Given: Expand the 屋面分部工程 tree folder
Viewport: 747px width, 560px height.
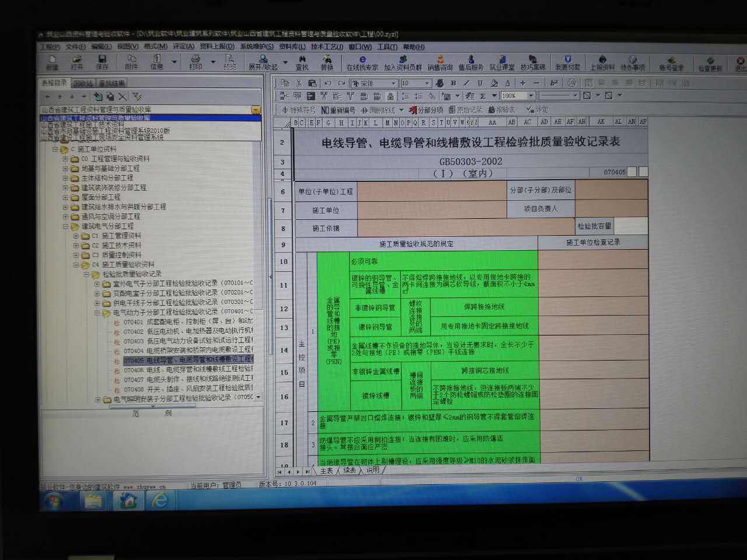Looking at the screenshot, I should coord(66,197).
